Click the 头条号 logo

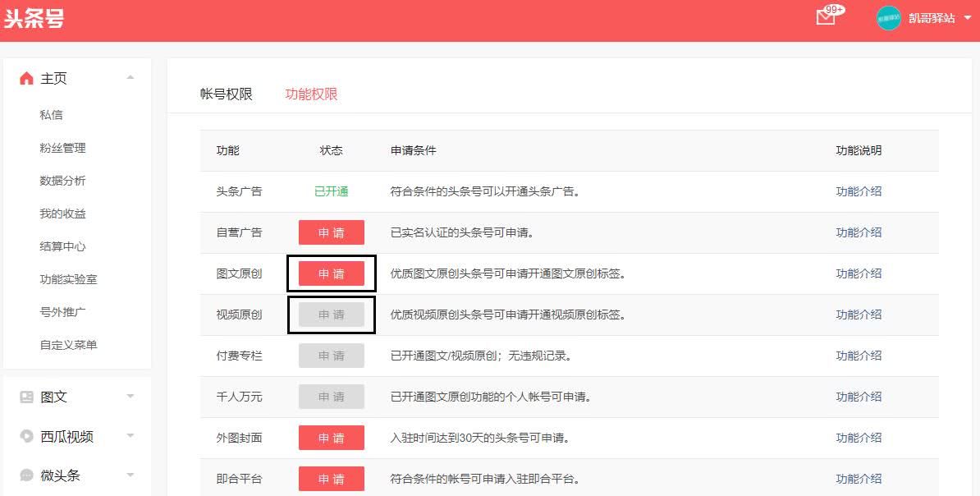point(34,18)
